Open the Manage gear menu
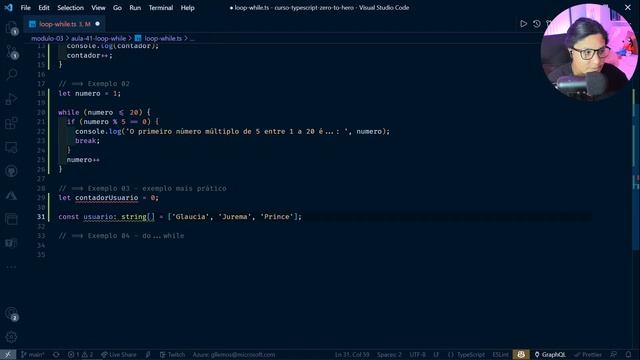Screen dimensions: 640x360 pyautogui.click(x=11, y=337)
